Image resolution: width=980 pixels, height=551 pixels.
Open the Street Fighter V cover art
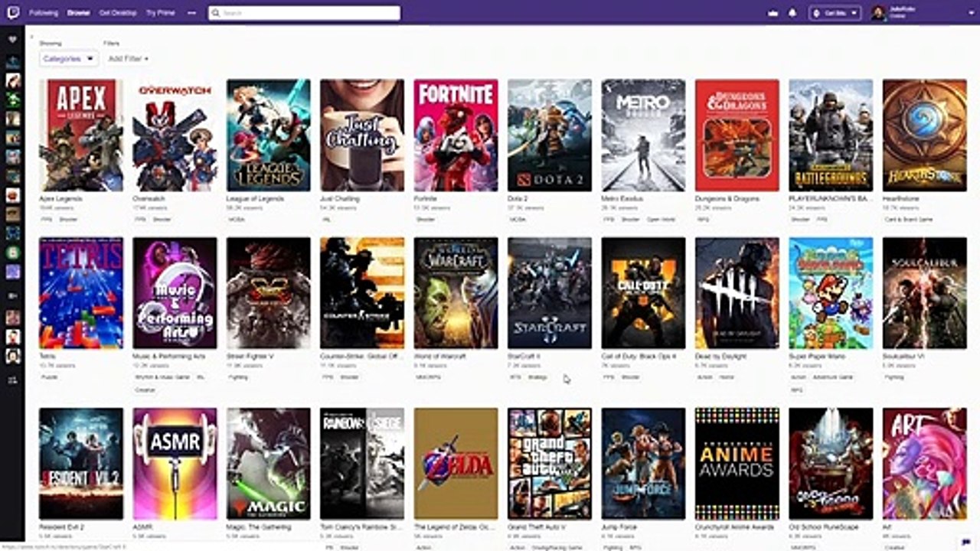tap(269, 293)
